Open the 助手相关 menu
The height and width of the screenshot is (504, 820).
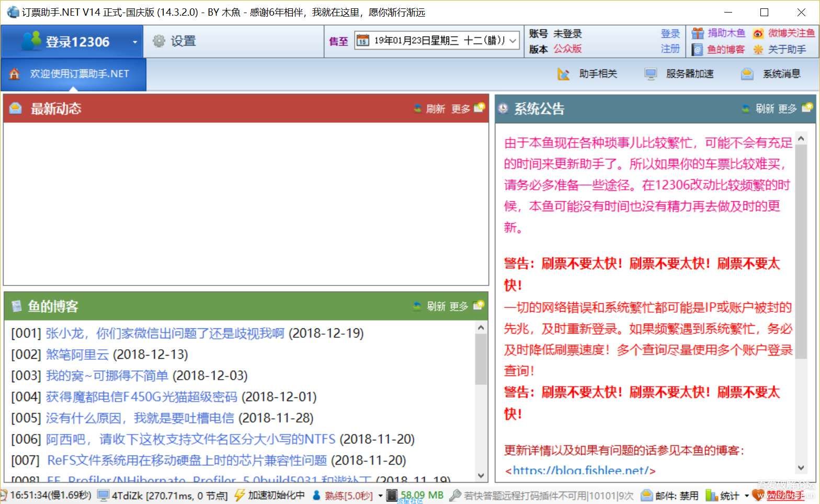pos(598,74)
